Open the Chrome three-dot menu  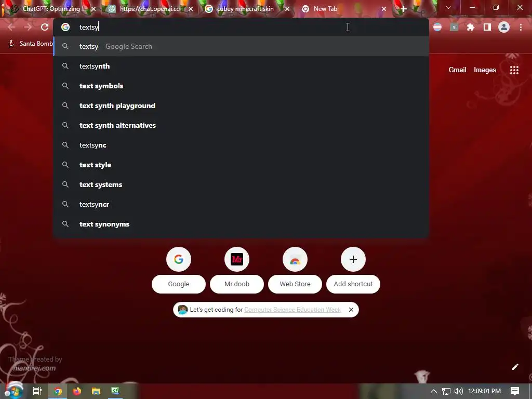521,27
